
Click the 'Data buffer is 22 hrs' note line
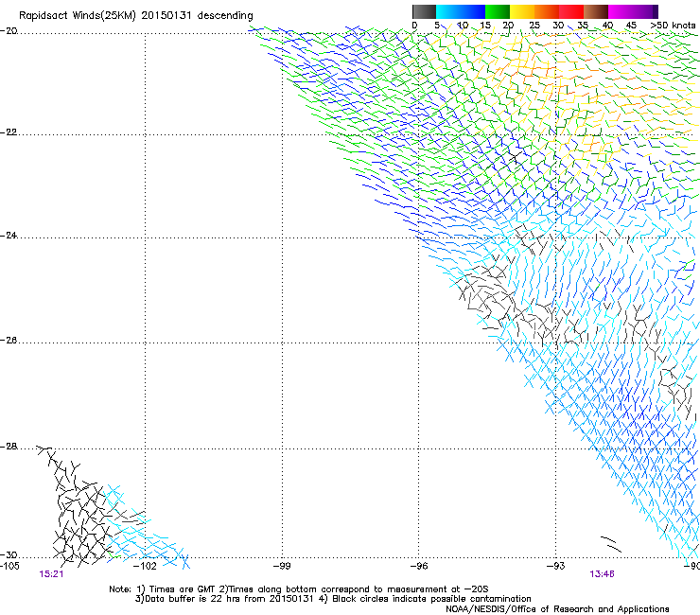pyautogui.click(x=333, y=599)
